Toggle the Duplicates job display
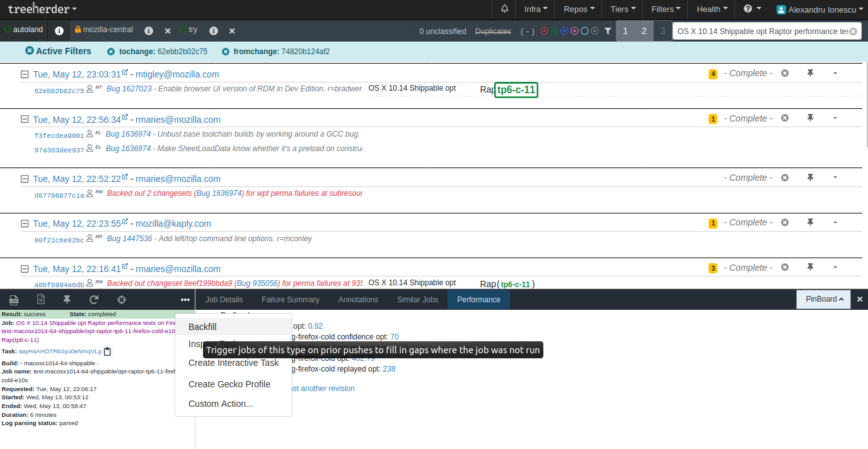The width and height of the screenshot is (868, 449). click(x=493, y=31)
